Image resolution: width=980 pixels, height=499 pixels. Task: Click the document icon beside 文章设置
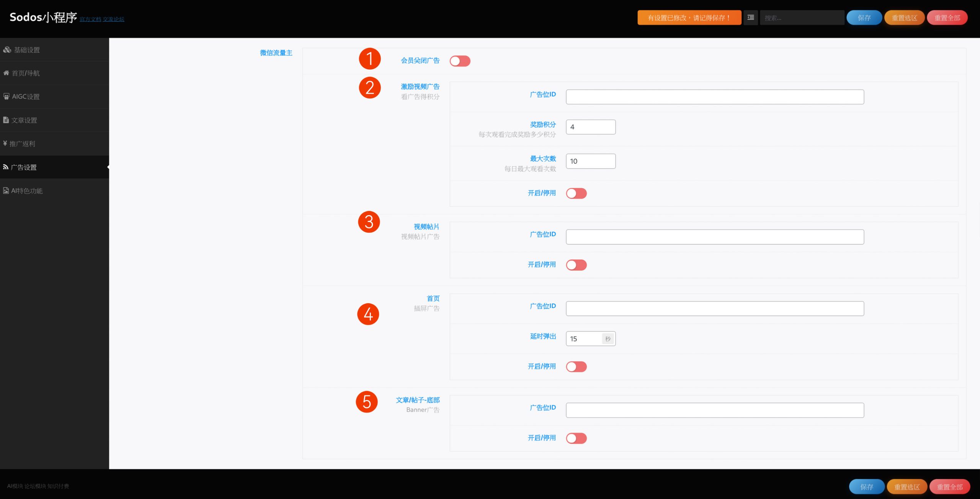point(6,120)
